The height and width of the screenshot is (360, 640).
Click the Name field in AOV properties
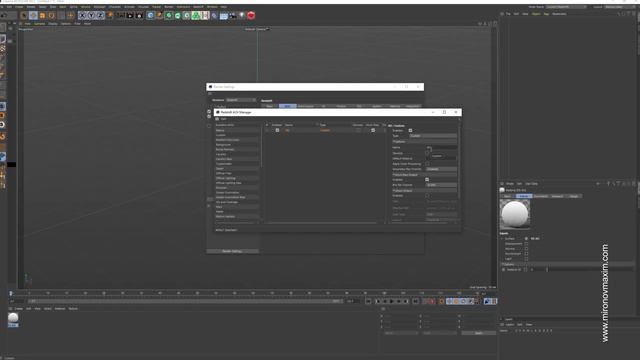click(x=441, y=147)
